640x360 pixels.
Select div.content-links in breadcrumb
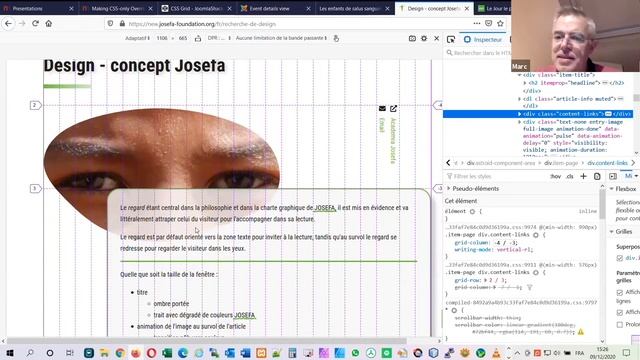(x=607, y=163)
